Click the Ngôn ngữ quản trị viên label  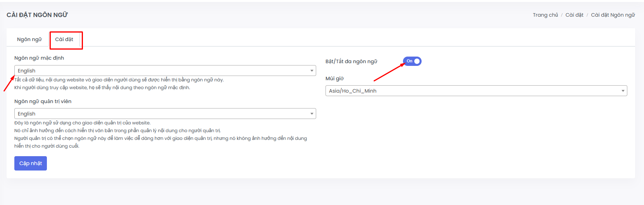[43, 102]
